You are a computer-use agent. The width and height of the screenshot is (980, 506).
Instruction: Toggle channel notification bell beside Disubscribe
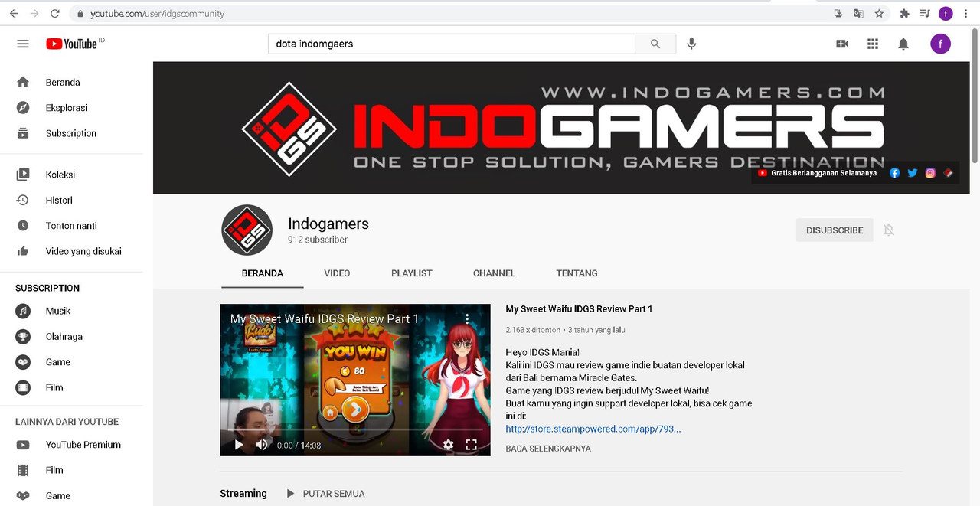coord(889,230)
